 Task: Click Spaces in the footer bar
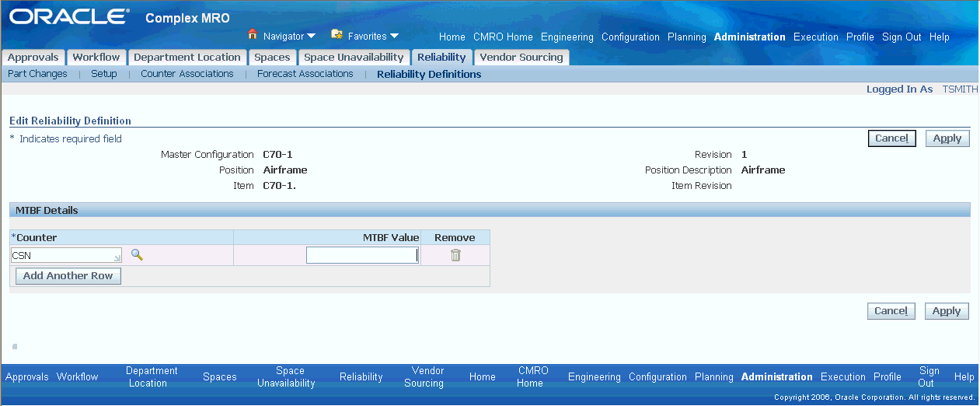[x=220, y=376]
